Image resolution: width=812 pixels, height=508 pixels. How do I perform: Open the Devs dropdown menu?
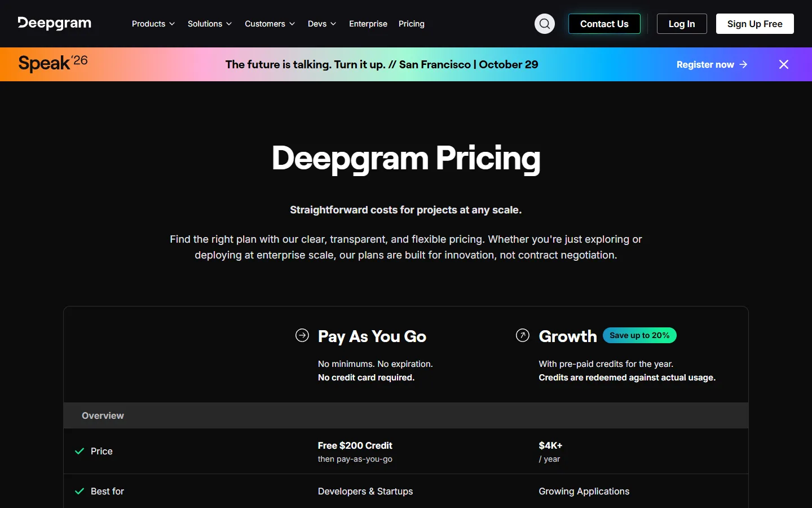(x=322, y=24)
